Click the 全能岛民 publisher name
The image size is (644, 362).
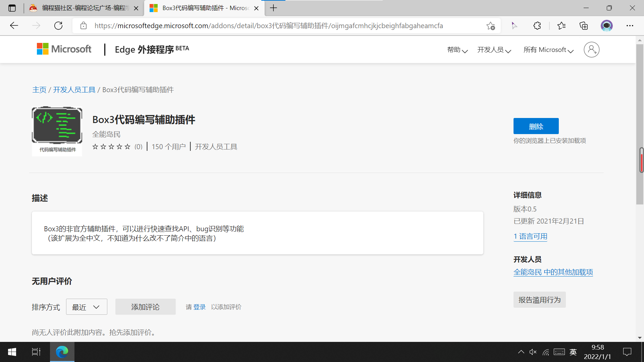[x=106, y=134]
